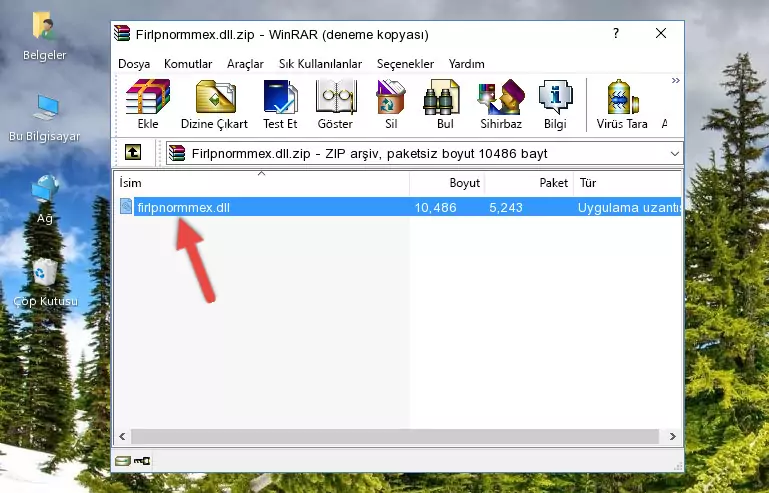Sort by the Paket column header
769x493 pixels.
pyautogui.click(x=529, y=183)
